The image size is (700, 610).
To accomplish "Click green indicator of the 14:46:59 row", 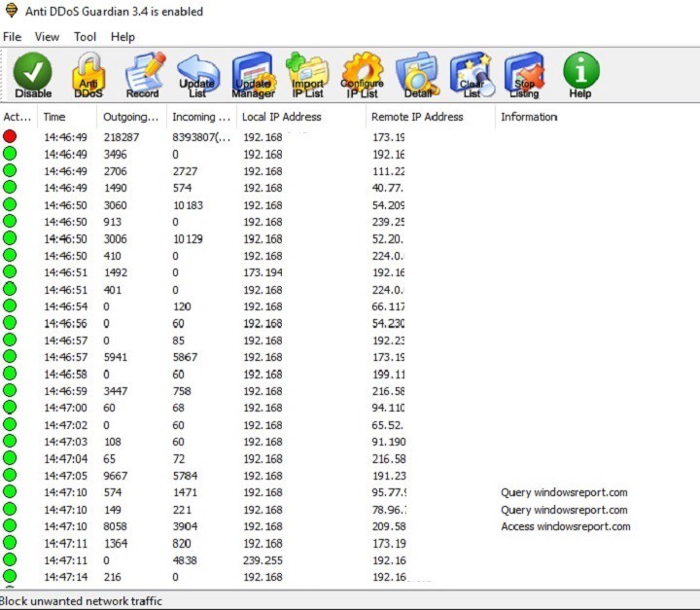I will [x=10, y=390].
